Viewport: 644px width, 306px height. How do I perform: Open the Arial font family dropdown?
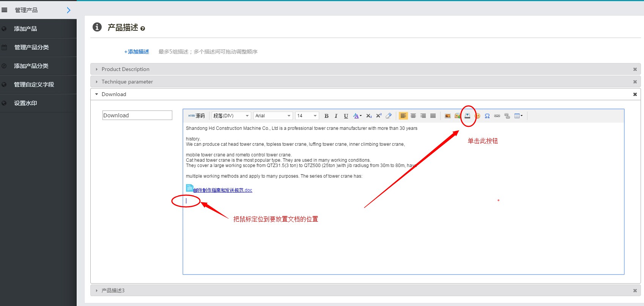(x=273, y=116)
